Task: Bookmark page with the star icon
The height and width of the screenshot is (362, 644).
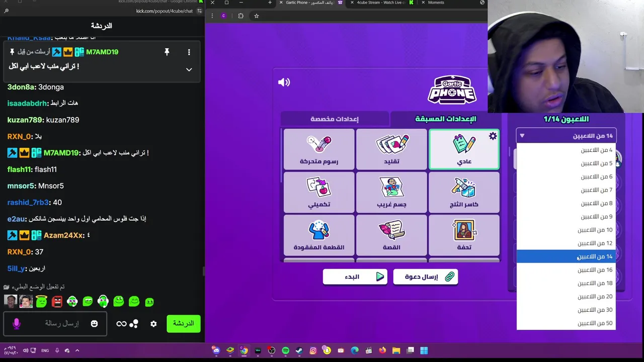Action: tap(256, 16)
